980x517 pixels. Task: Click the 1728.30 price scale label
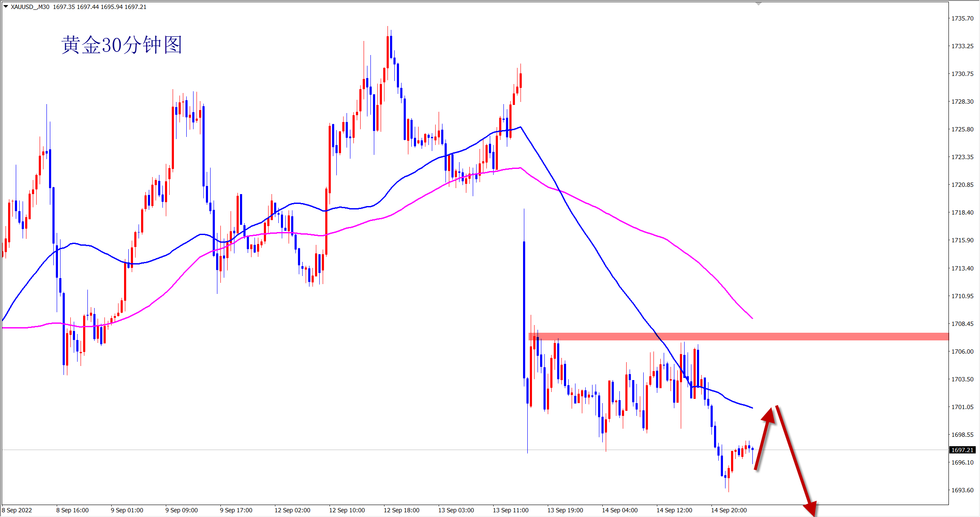tap(963, 102)
